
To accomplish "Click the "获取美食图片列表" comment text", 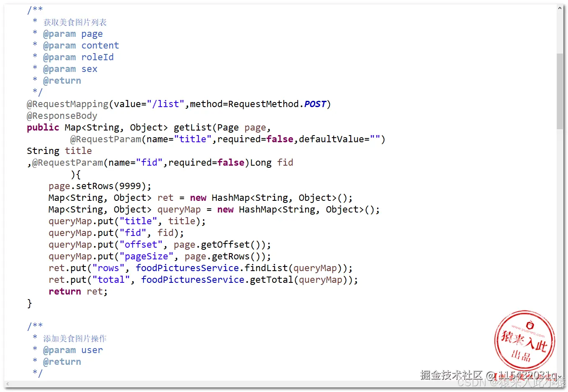I will click(75, 22).
